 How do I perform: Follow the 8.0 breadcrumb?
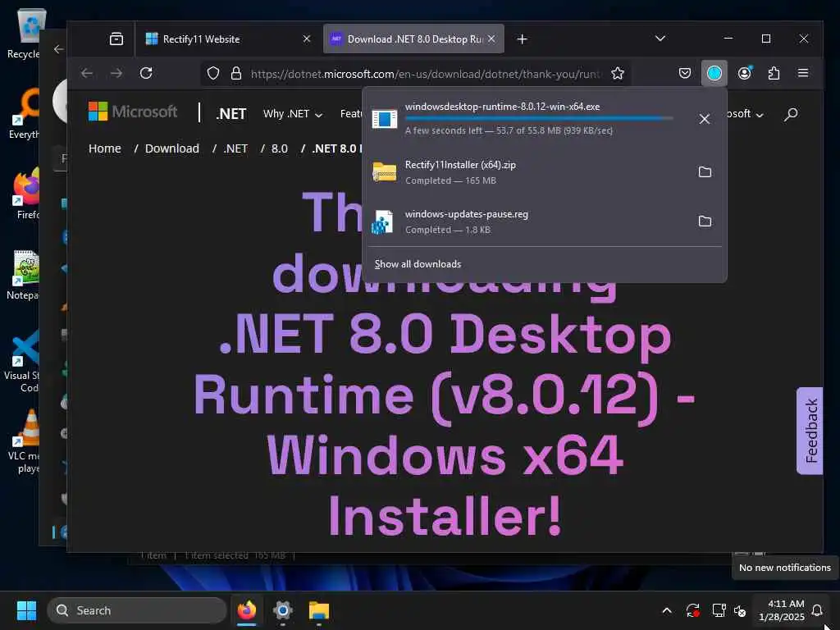click(x=279, y=148)
